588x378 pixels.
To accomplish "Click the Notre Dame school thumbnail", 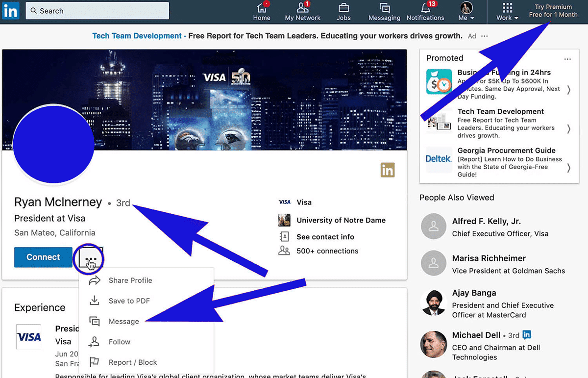I will tap(284, 220).
